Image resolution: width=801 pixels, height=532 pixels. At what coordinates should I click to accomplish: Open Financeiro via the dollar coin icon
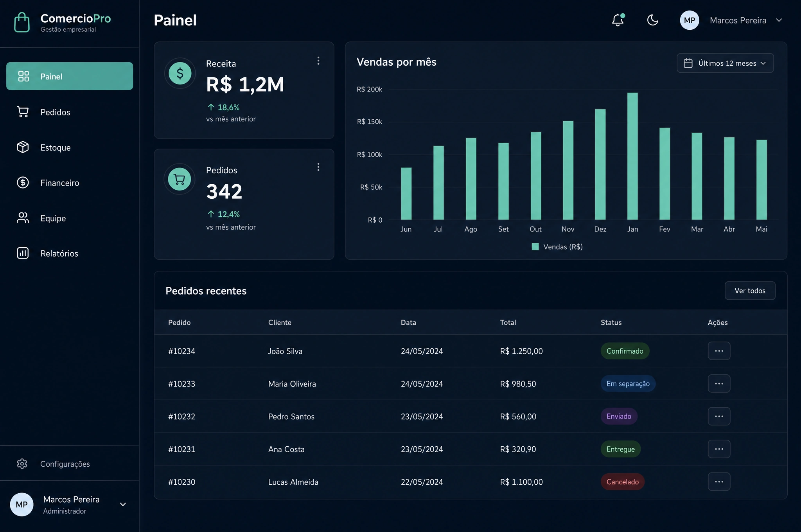click(x=23, y=183)
